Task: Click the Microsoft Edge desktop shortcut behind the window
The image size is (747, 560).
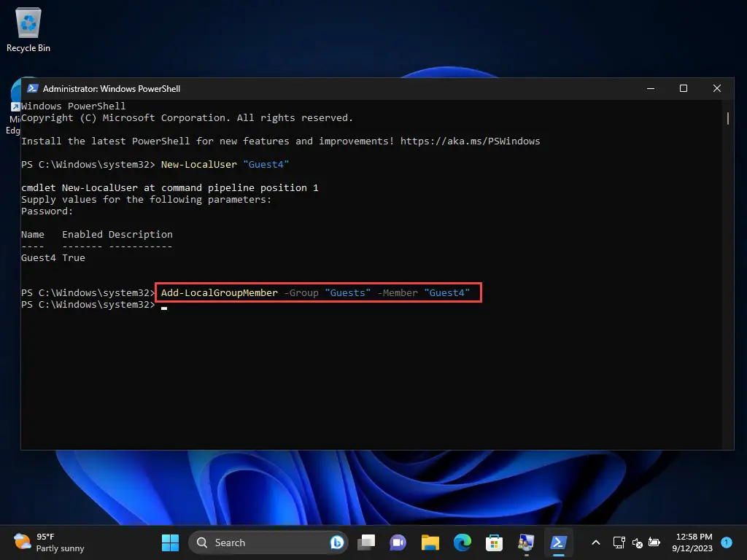Action: [x=15, y=106]
